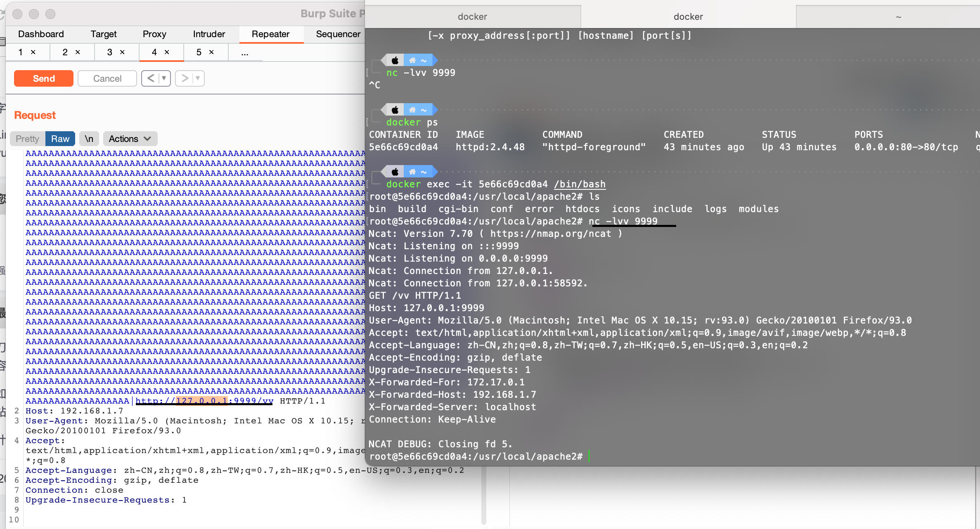980x529 pixels.
Task: Open the Sequencer tab in Burp
Action: point(338,34)
